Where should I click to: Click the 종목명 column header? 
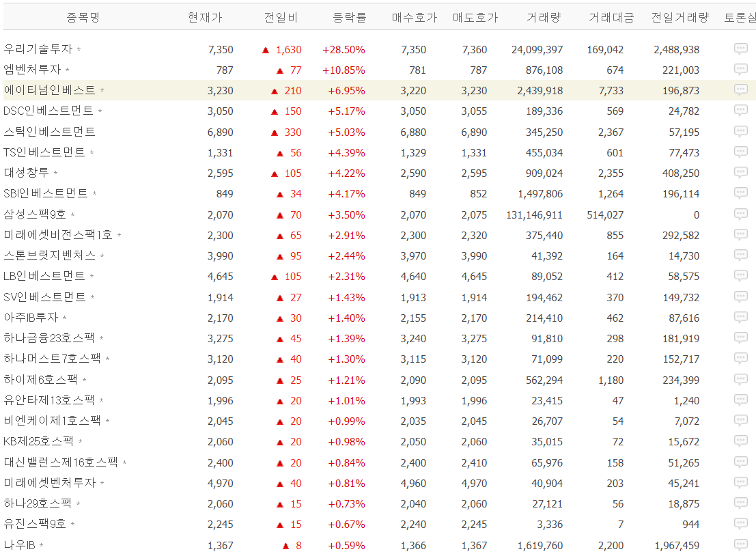click(x=83, y=17)
